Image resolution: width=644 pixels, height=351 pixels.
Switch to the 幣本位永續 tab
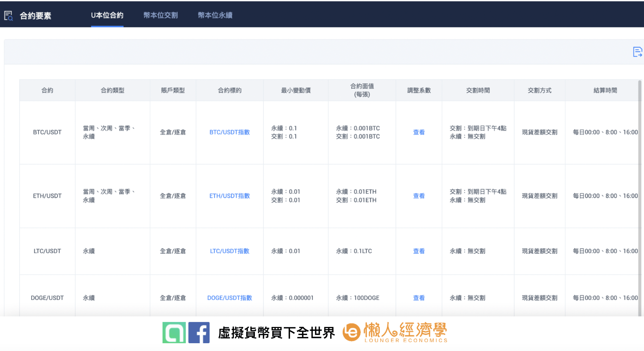point(215,15)
